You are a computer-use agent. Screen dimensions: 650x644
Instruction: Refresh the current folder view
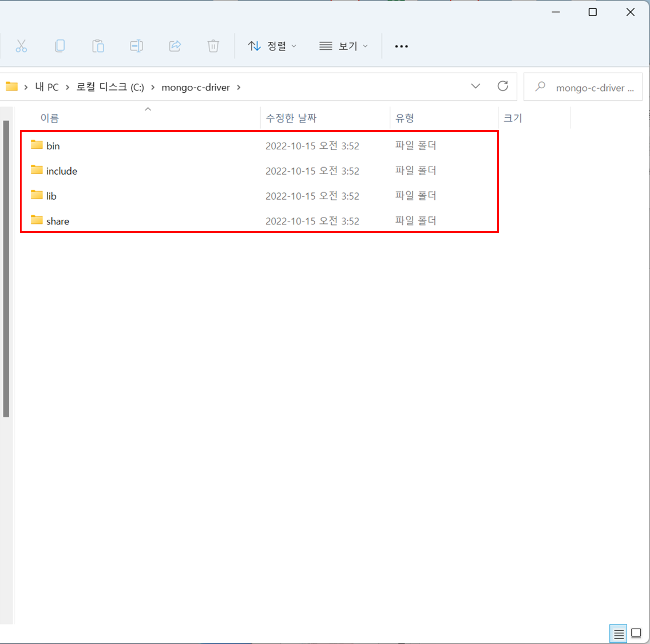click(503, 87)
